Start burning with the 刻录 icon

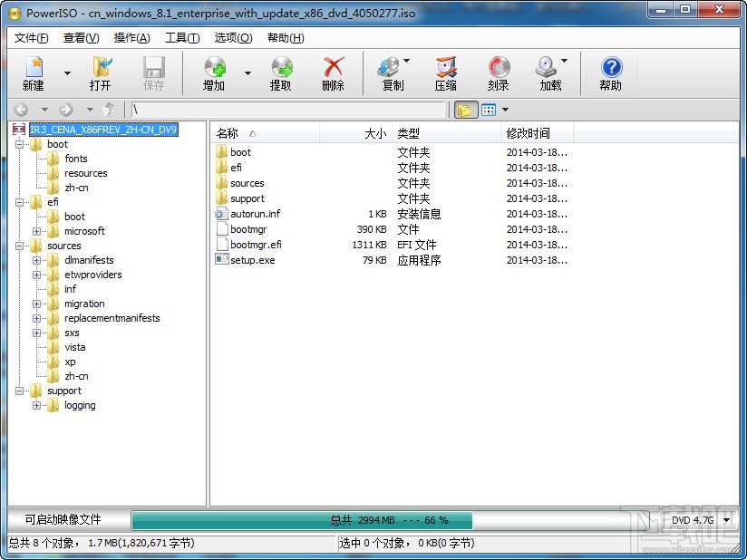(499, 72)
